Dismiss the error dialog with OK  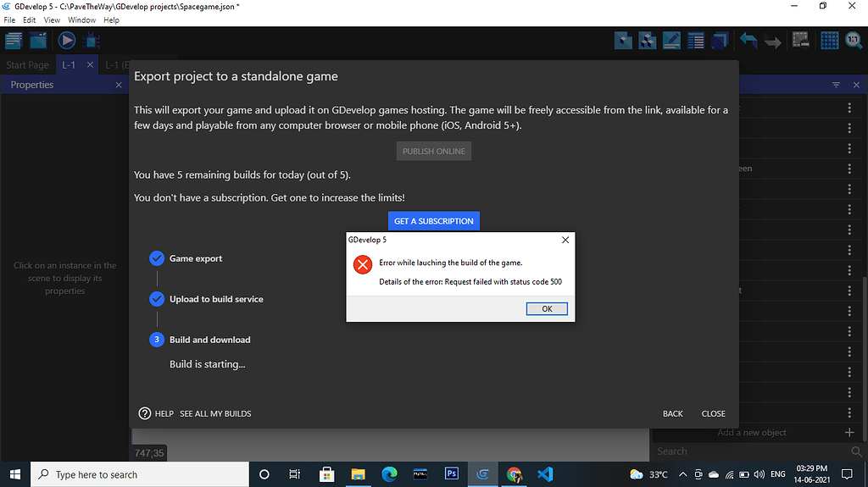tap(547, 309)
